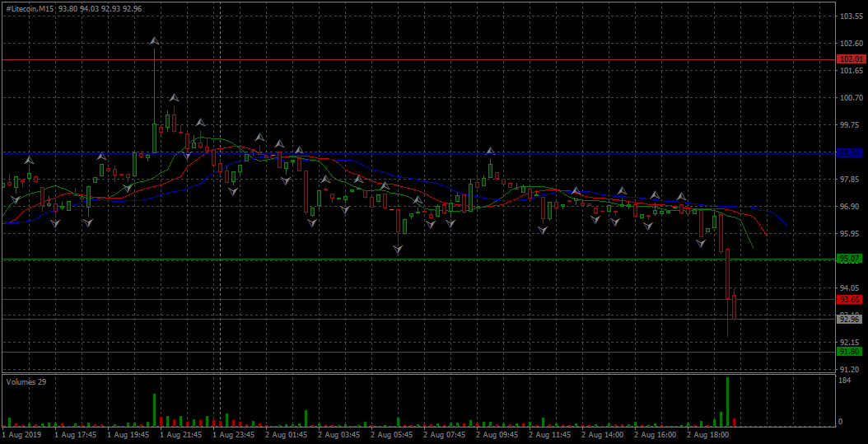The width and height of the screenshot is (868, 444).
Task: Click the 97.85 price scale value
Action: pos(852,180)
